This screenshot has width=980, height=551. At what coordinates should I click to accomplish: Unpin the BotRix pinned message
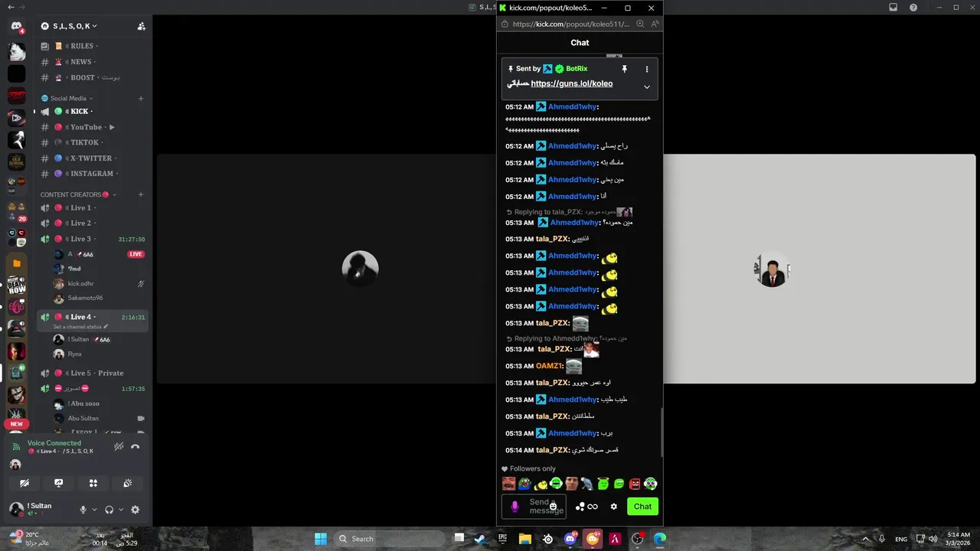click(x=624, y=69)
